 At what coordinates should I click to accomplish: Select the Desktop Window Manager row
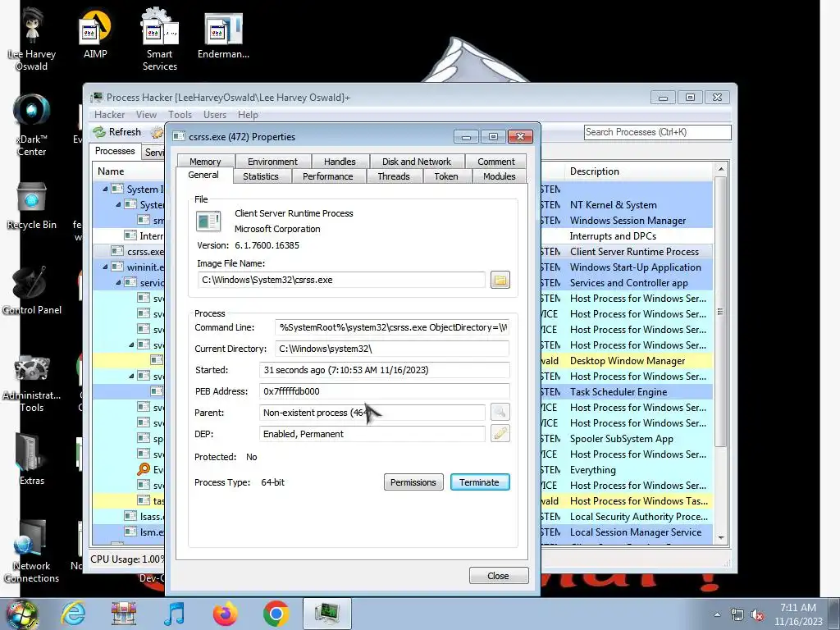tap(628, 361)
